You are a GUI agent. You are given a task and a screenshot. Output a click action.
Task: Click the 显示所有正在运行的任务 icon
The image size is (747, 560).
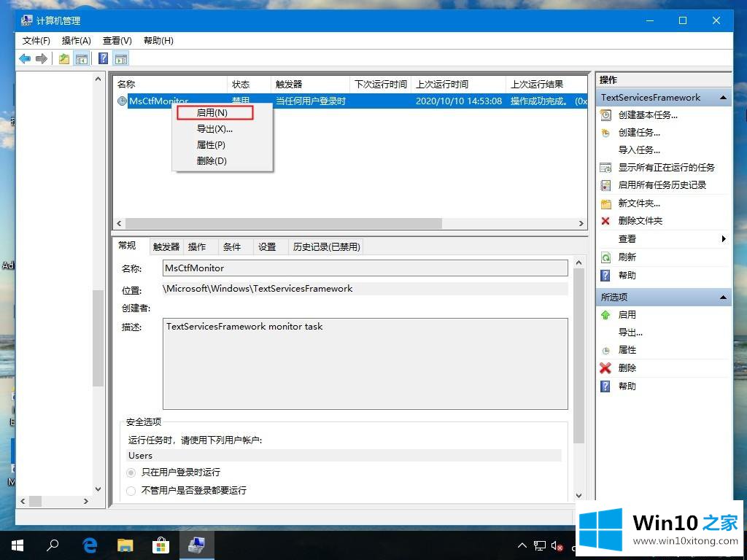click(605, 168)
